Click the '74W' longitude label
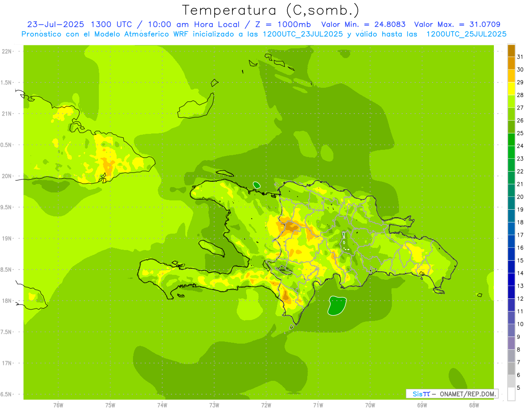This screenshot has height=411, width=532. pos(162,405)
